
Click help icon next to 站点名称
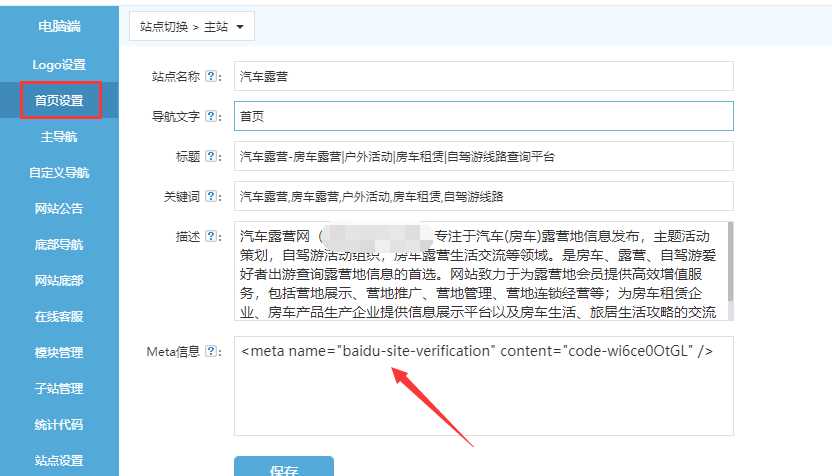pos(211,76)
